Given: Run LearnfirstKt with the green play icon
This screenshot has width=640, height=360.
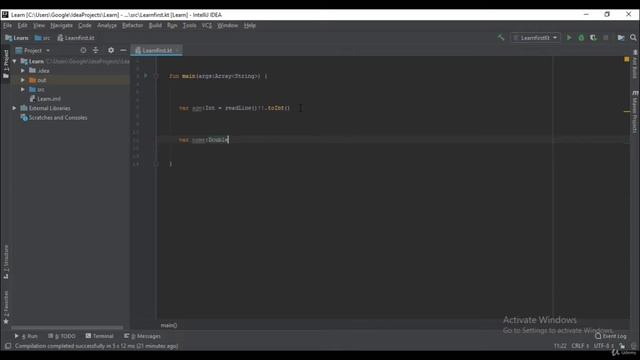Looking at the screenshot, I should point(569,38).
